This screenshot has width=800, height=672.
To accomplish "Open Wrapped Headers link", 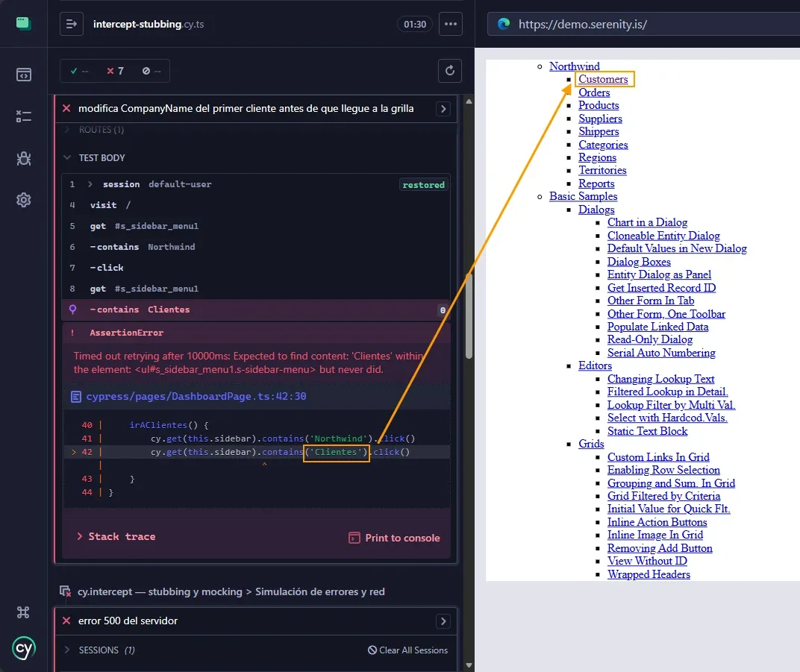I will click(x=649, y=574).
